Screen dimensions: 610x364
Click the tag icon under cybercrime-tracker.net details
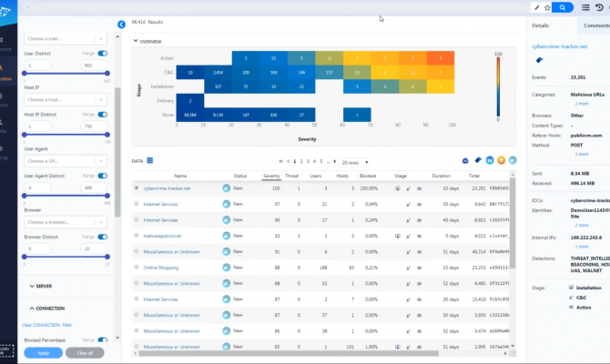click(539, 60)
